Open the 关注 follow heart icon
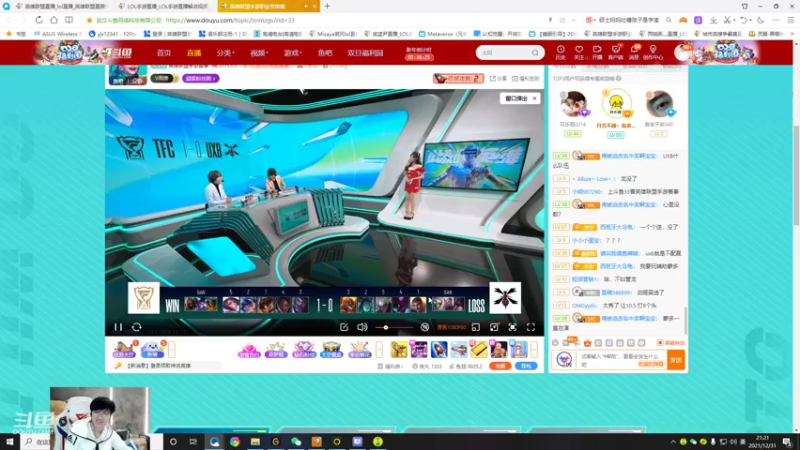 click(x=579, y=52)
